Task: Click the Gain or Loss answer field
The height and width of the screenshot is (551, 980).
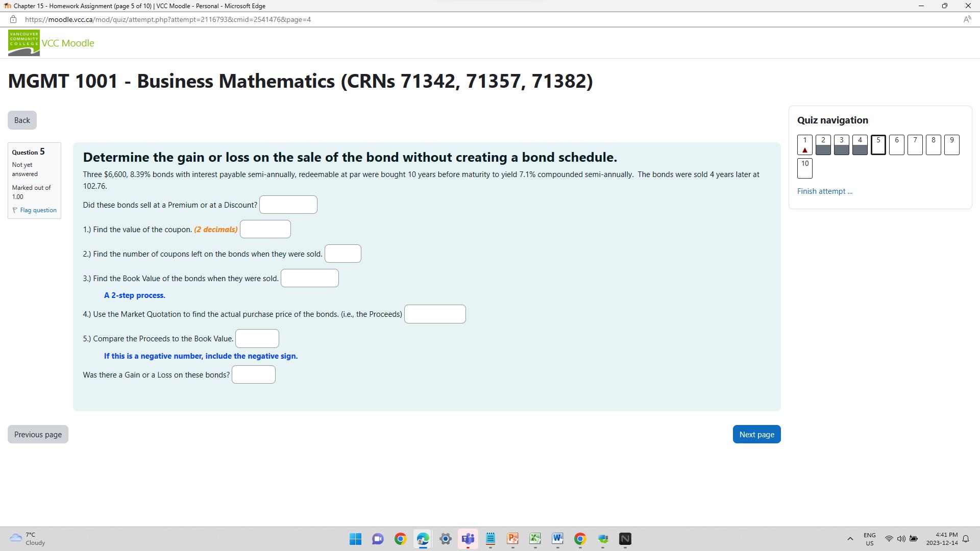Action: 254,374
